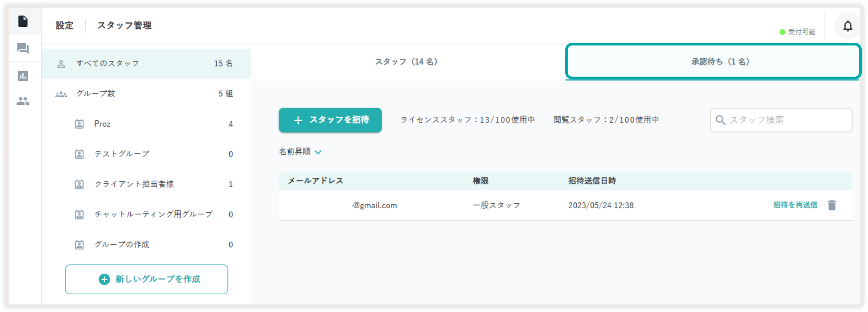Click the 受付可能 status indicator
Image resolution: width=868 pixels, height=312 pixels.
pos(797,32)
